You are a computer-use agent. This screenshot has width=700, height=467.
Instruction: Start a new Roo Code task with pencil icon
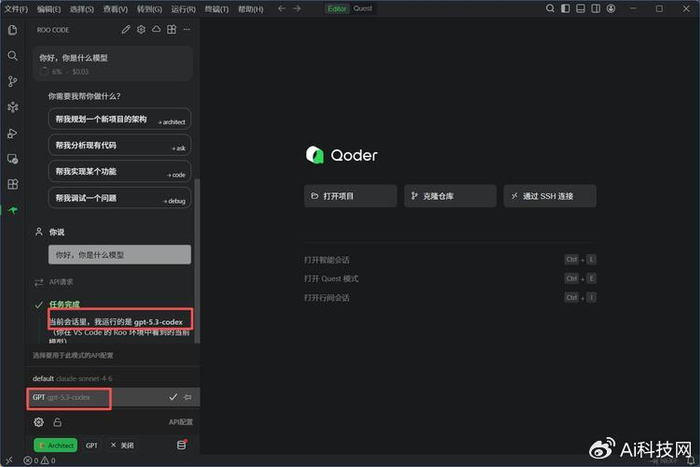[126, 29]
